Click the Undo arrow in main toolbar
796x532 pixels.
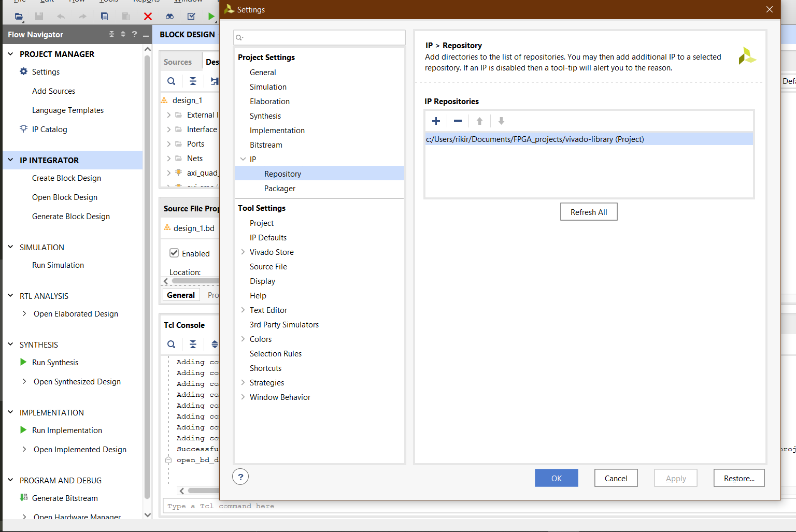click(61, 16)
